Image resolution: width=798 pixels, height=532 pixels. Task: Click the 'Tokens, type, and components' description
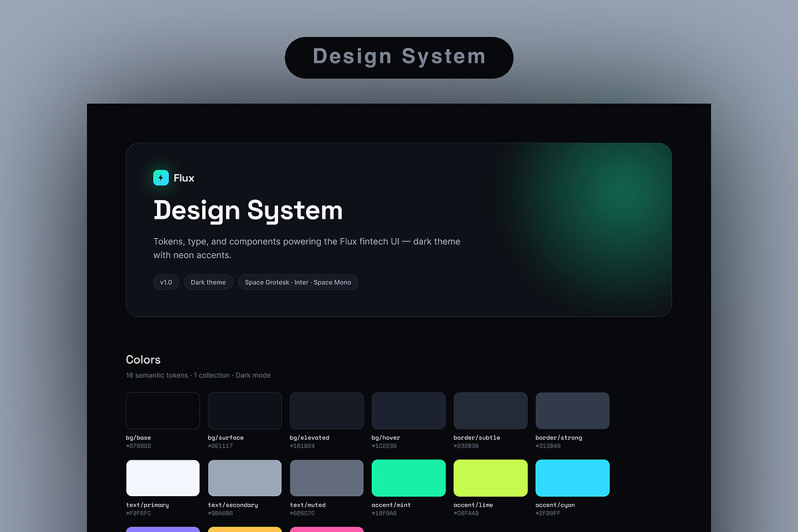tap(307, 248)
